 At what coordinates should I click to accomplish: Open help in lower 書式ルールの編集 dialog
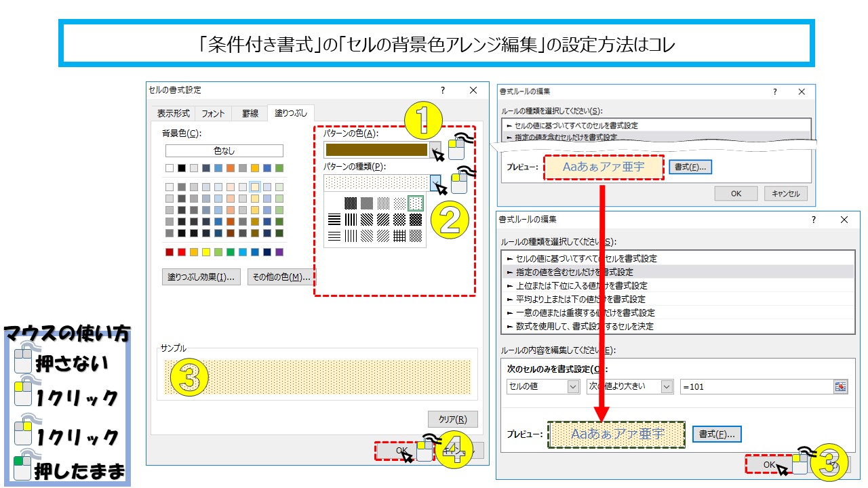[814, 220]
